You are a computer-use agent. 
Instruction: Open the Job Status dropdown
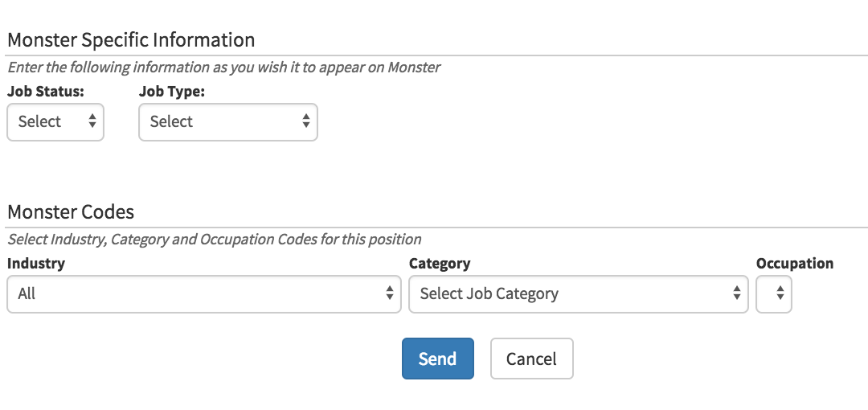pos(55,122)
